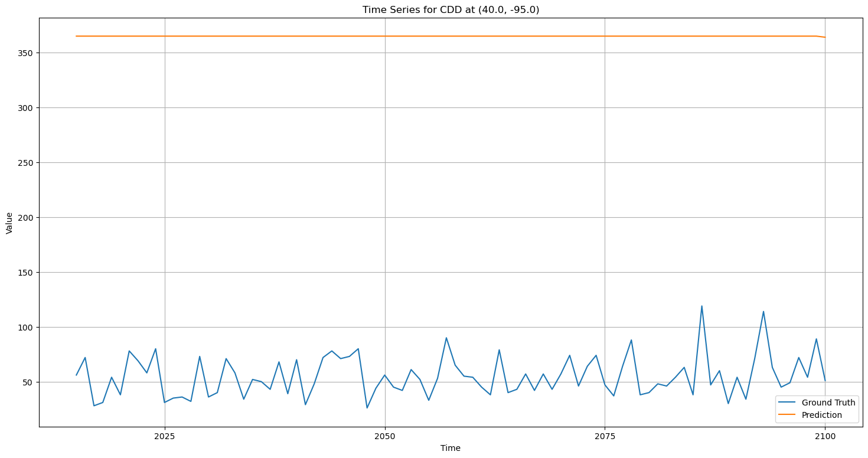
Task: Click the Value y-axis label
Action: click(9, 223)
